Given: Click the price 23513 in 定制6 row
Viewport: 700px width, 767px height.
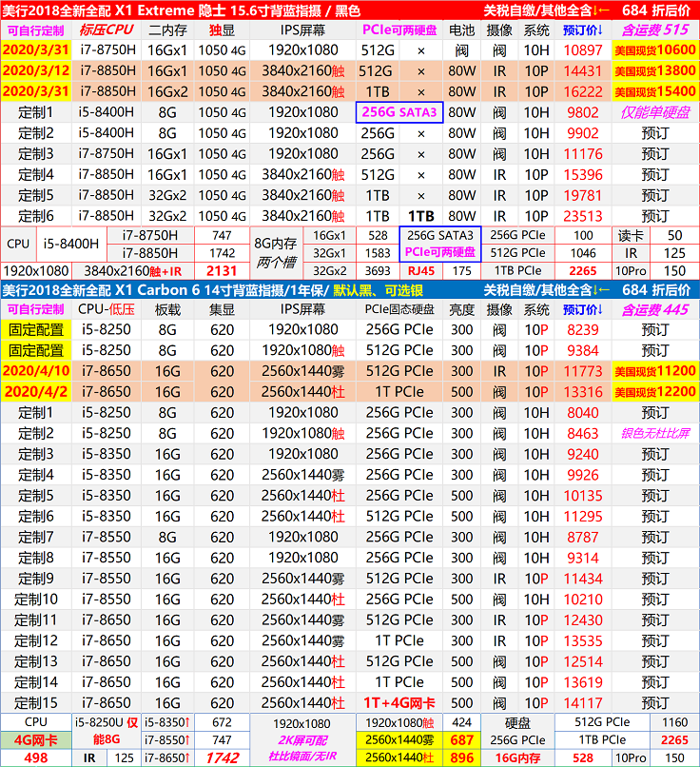Looking at the screenshot, I should pyautogui.click(x=582, y=216).
